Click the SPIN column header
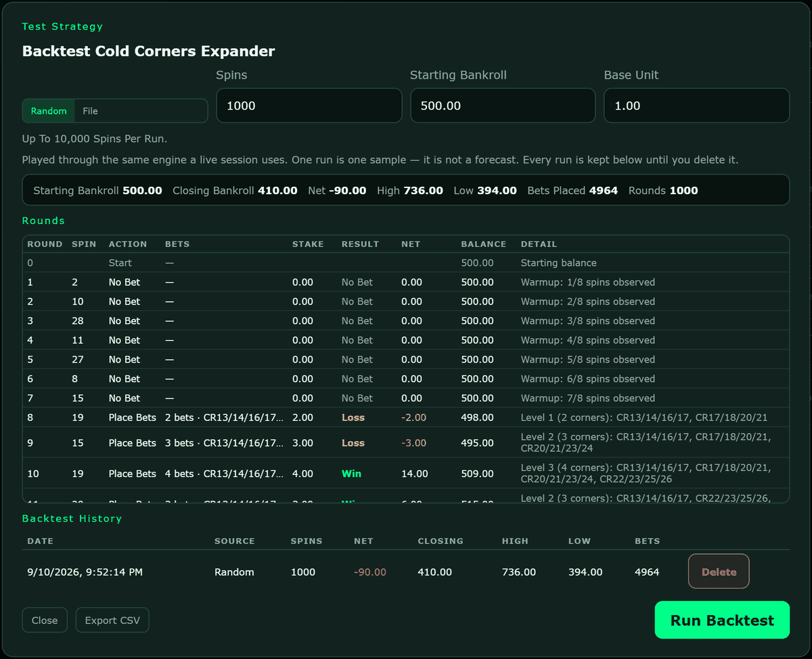 [84, 244]
